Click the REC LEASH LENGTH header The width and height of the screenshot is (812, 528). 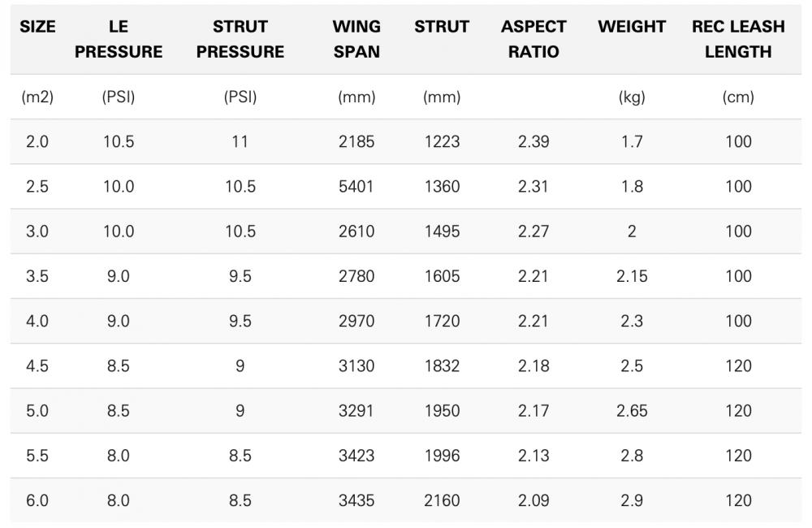(738, 39)
